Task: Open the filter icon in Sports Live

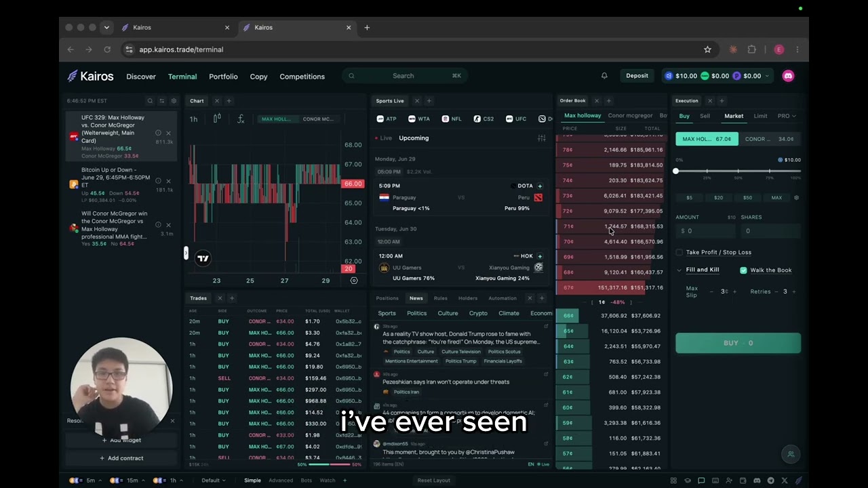Action: pos(541,138)
